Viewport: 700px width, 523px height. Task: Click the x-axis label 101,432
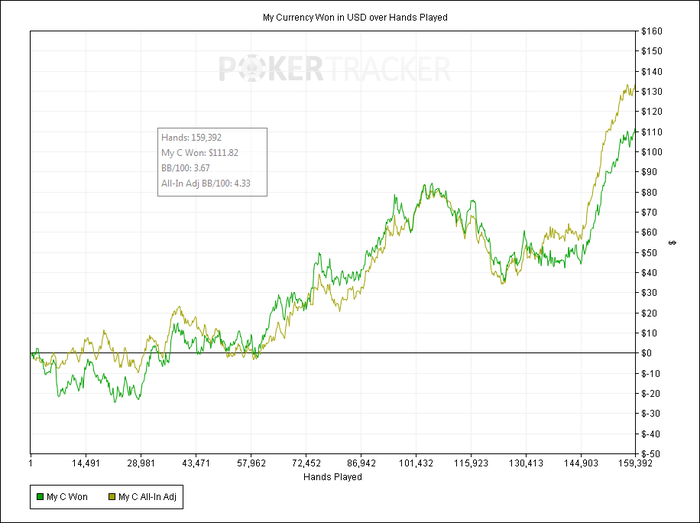(416, 463)
